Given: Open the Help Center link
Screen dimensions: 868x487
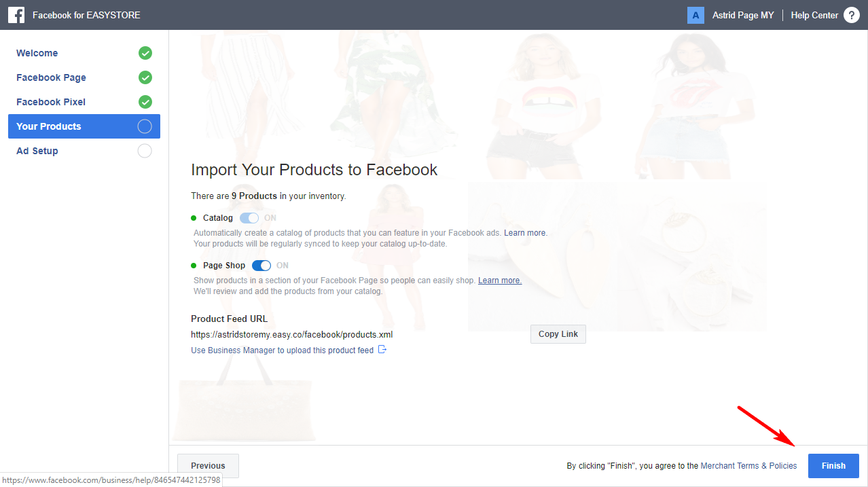Looking at the screenshot, I should [x=814, y=15].
